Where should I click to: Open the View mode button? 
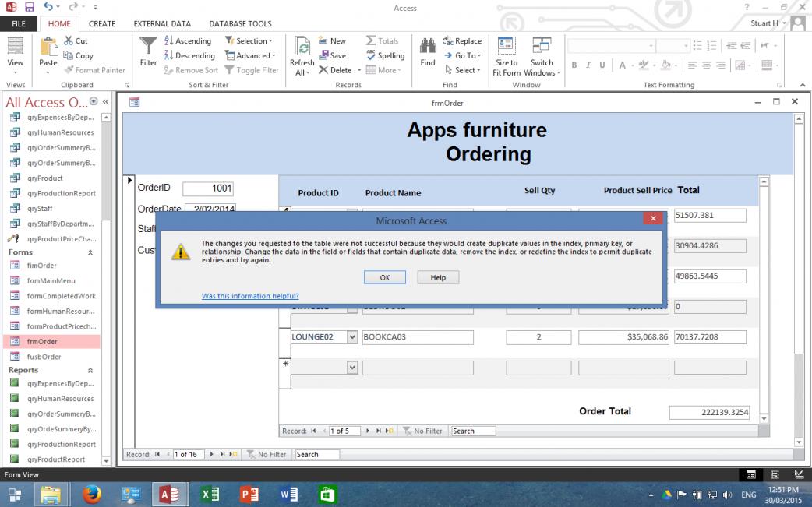click(15, 56)
